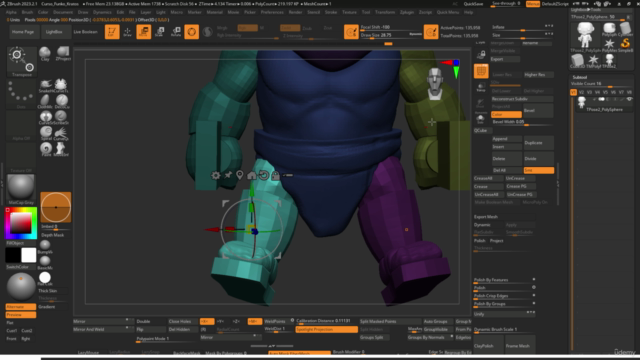Click the gizmo reset orientation icon

pos(264,175)
